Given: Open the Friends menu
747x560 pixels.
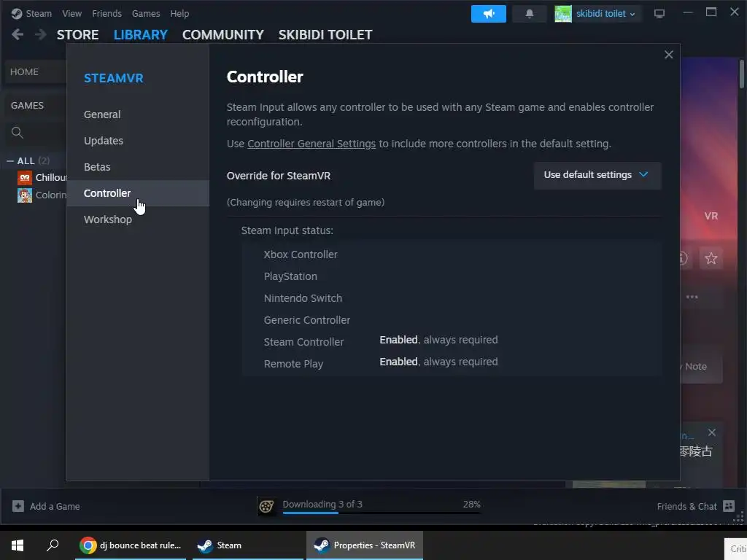Looking at the screenshot, I should [107, 13].
